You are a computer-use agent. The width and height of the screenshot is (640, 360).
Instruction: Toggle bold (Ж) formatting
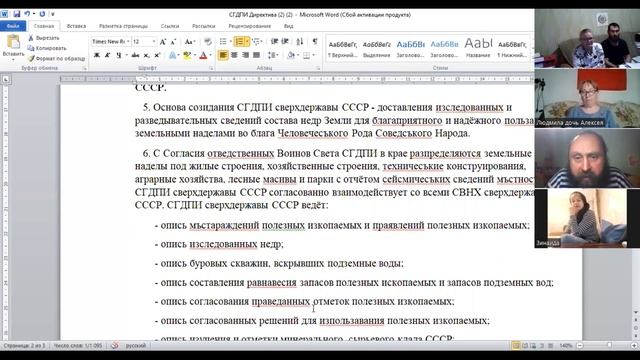tap(97, 55)
